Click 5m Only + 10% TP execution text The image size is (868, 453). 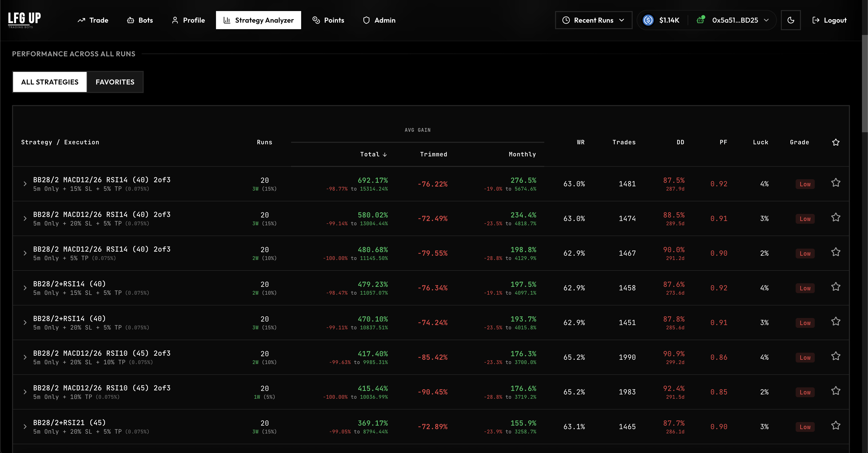(62, 397)
